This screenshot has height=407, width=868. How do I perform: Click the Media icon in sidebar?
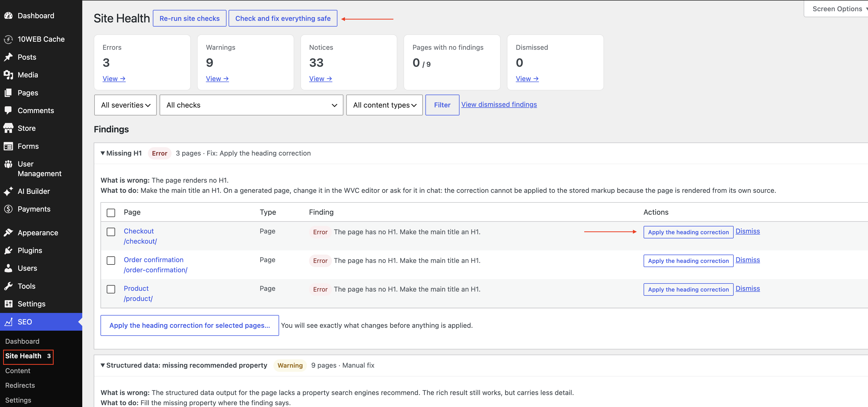pos(8,75)
